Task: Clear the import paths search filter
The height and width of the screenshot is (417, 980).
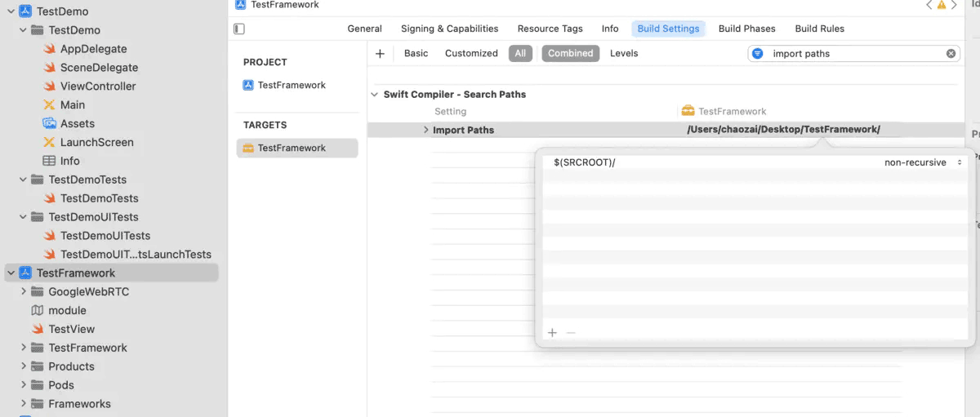Action: click(951, 54)
